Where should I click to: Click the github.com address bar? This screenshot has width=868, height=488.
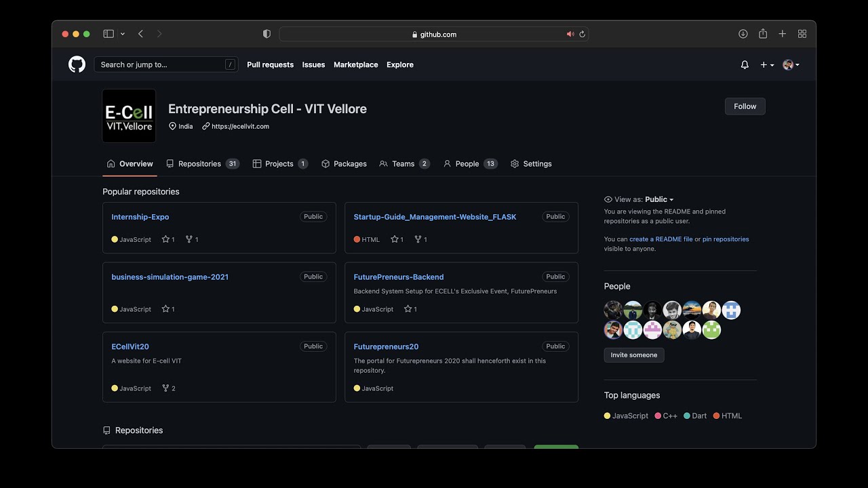pos(434,34)
